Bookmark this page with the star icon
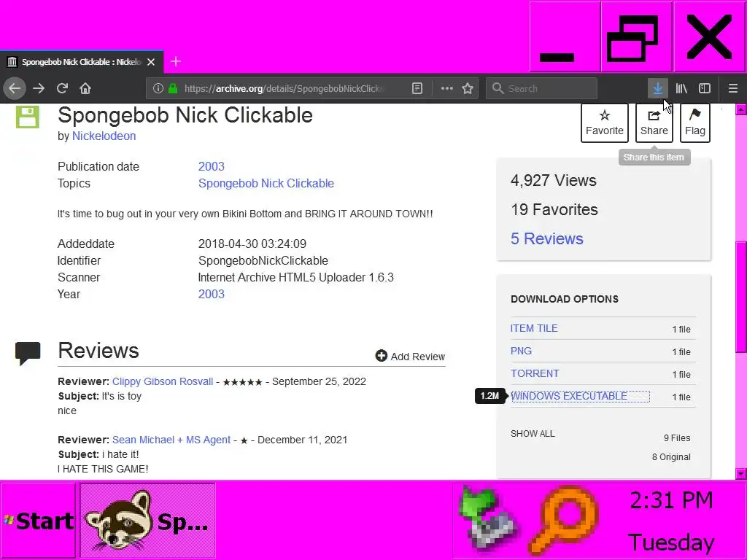Screen dimensions: 747x560 pos(468,88)
